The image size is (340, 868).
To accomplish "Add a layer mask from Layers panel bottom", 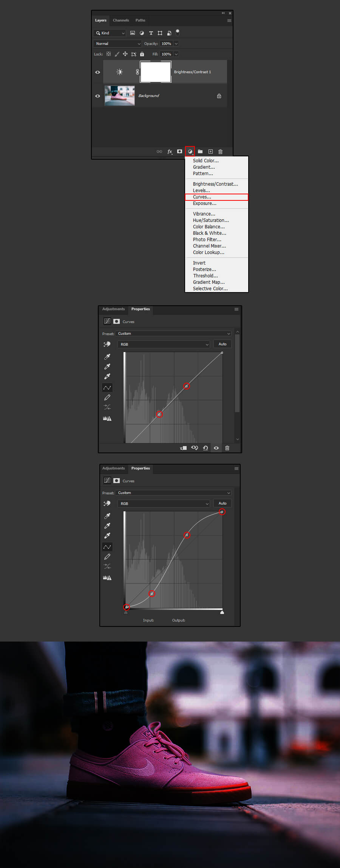I will pyautogui.click(x=180, y=152).
